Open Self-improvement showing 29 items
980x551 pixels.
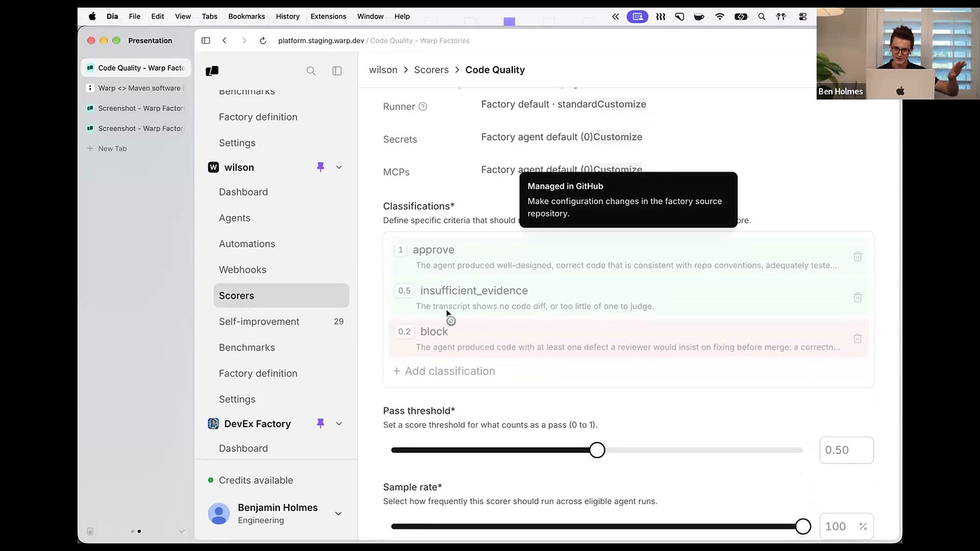click(281, 322)
